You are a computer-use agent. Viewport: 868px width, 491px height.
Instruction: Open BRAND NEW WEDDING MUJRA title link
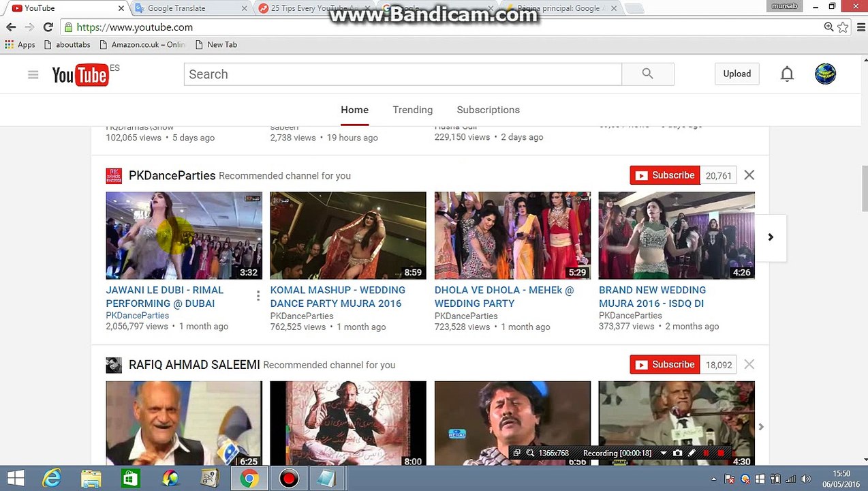point(653,297)
